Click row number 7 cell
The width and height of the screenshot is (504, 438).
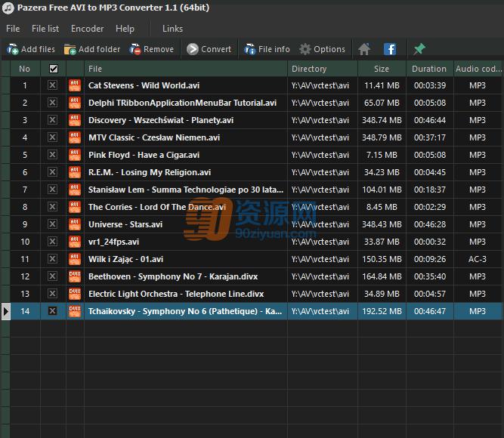tap(25, 190)
